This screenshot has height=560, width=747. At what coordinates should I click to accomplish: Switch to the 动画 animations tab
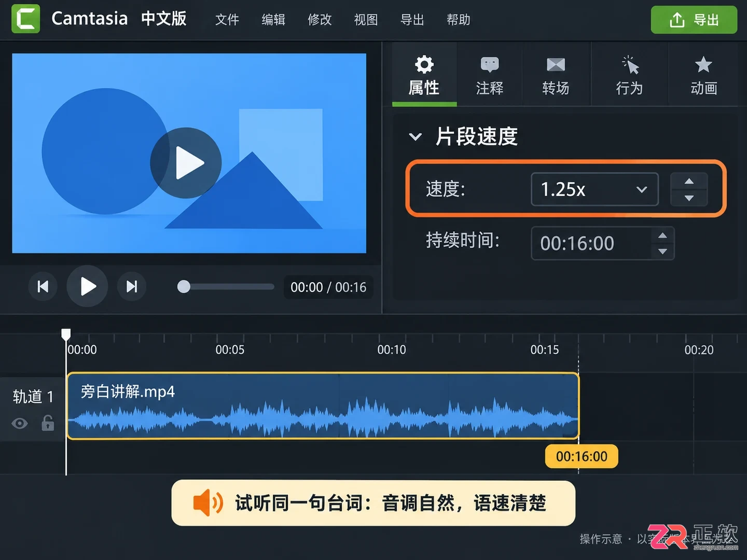(703, 75)
